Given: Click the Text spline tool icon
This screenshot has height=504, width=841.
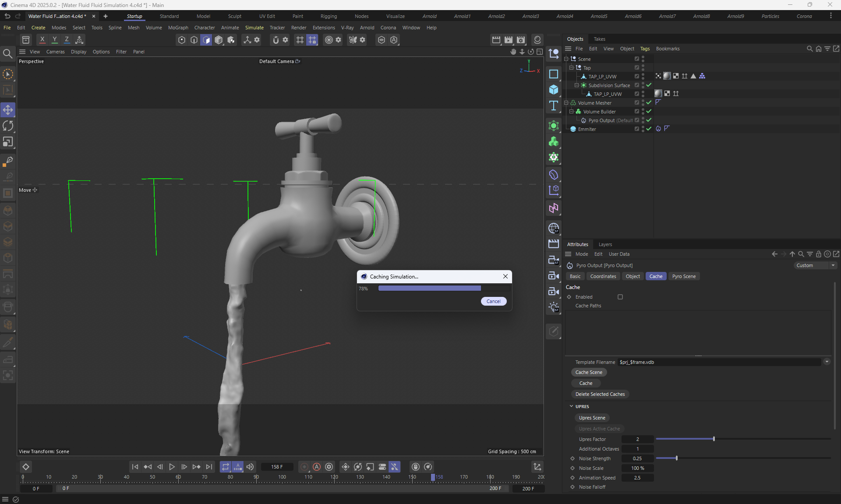Looking at the screenshot, I should click(554, 106).
